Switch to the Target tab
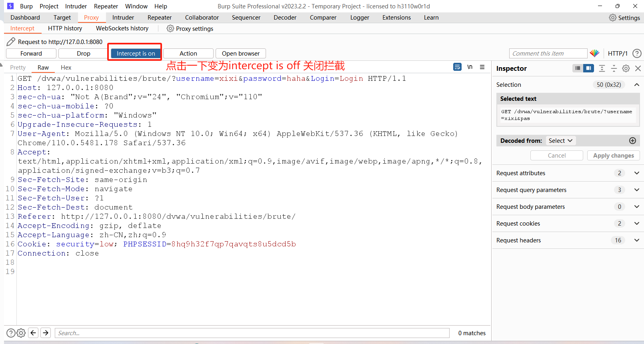644x344 pixels. coord(62,18)
